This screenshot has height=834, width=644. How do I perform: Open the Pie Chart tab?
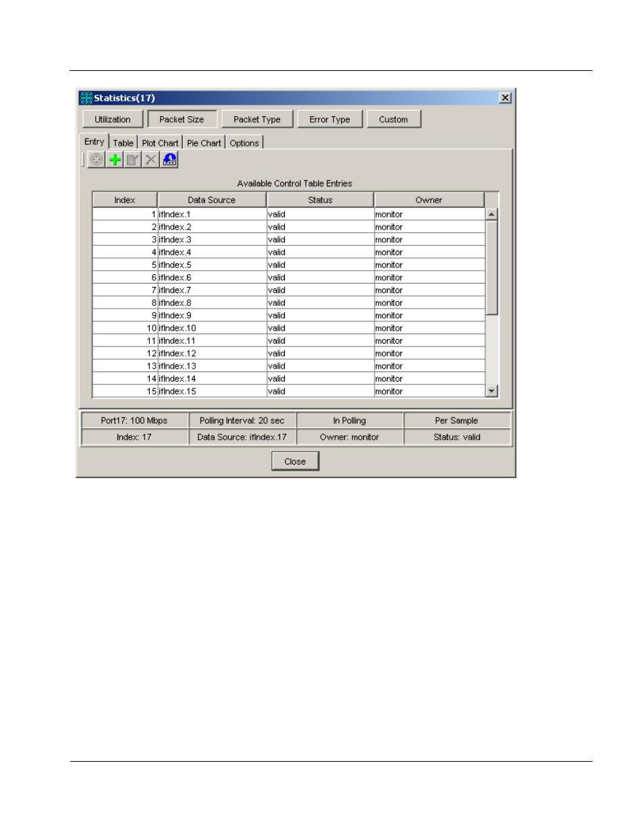tap(204, 143)
